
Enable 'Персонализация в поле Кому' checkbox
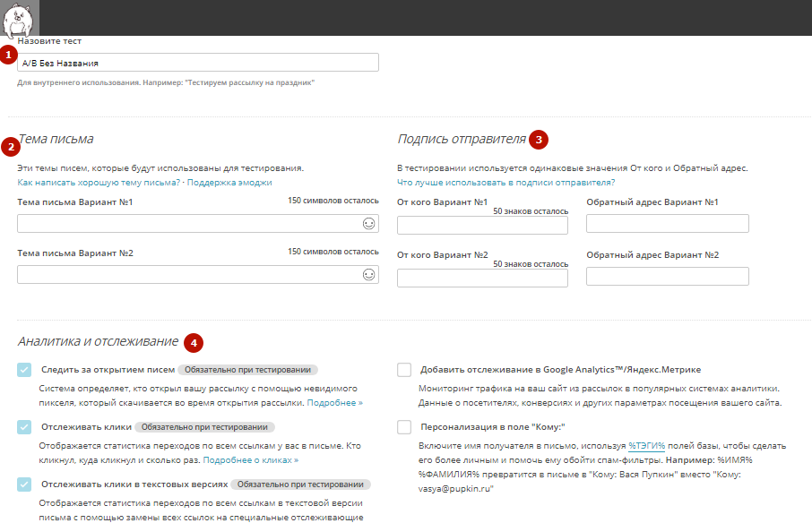404,427
